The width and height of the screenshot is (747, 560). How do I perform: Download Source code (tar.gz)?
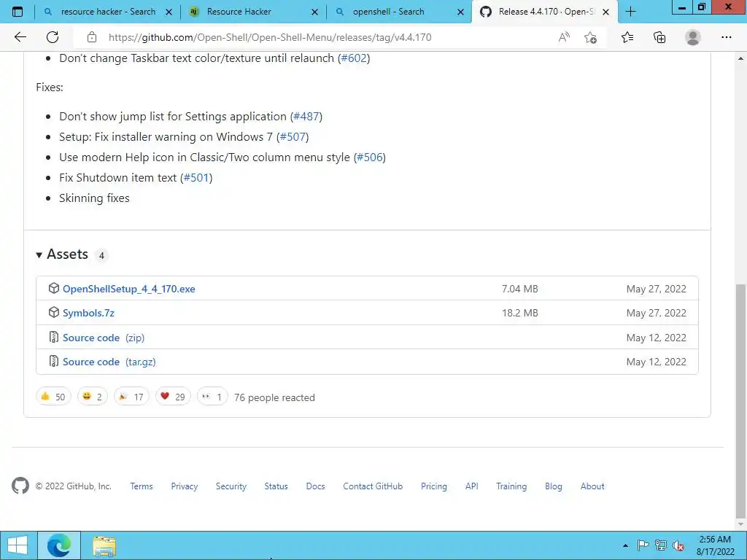[109, 362]
